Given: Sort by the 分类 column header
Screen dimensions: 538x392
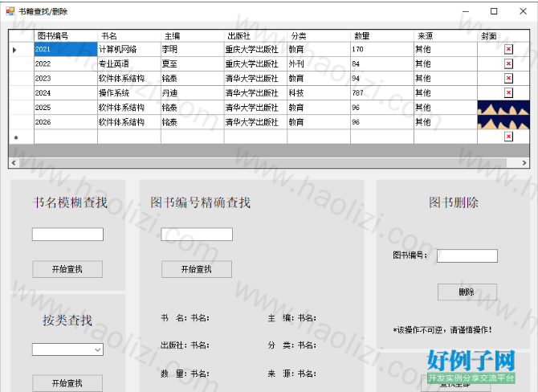Looking at the screenshot, I should (x=319, y=36).
